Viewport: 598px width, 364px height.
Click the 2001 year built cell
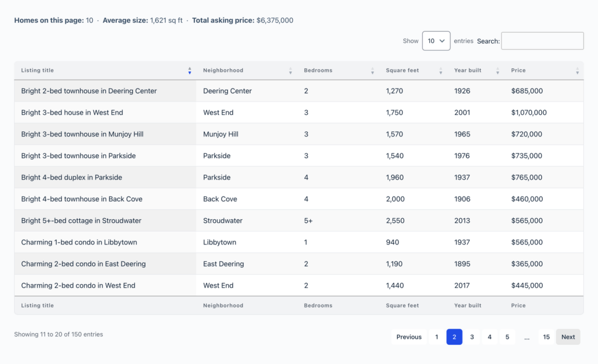[x=475, y=113]
